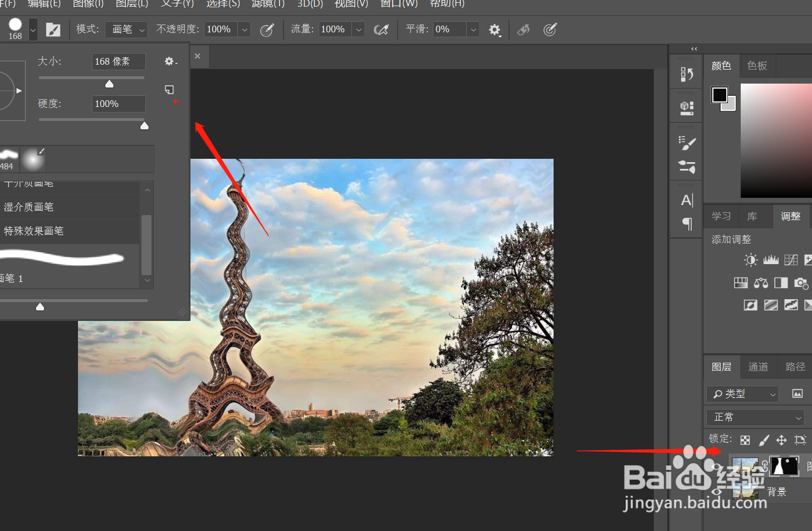
Task: Toggle artboard auto-nesting lock
Action: click(800, 440)
